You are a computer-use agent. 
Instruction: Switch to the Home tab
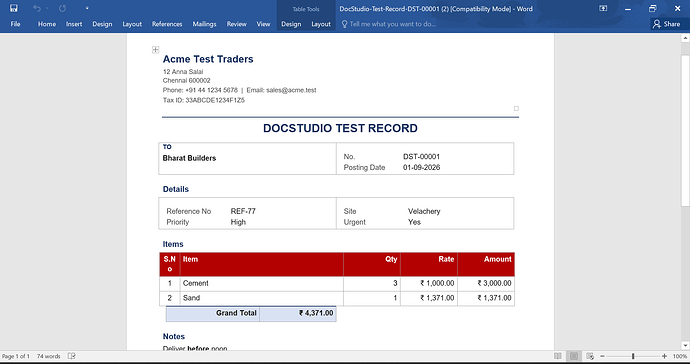[x=47, y=24]
